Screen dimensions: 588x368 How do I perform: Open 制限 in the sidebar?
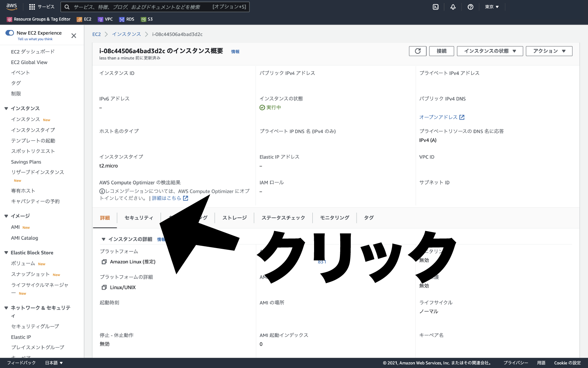(16, 94)
